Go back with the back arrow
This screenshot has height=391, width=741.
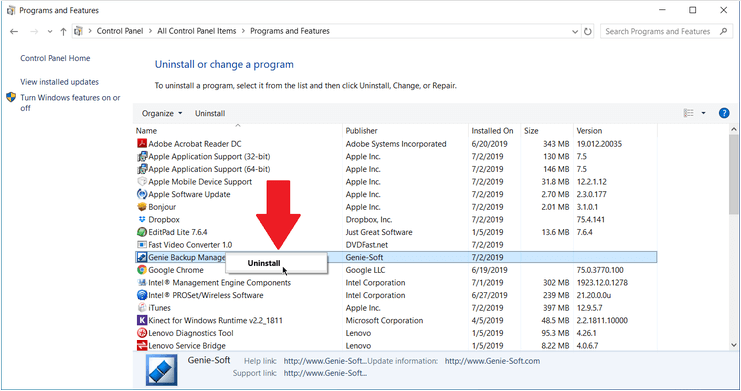(14, 31)
